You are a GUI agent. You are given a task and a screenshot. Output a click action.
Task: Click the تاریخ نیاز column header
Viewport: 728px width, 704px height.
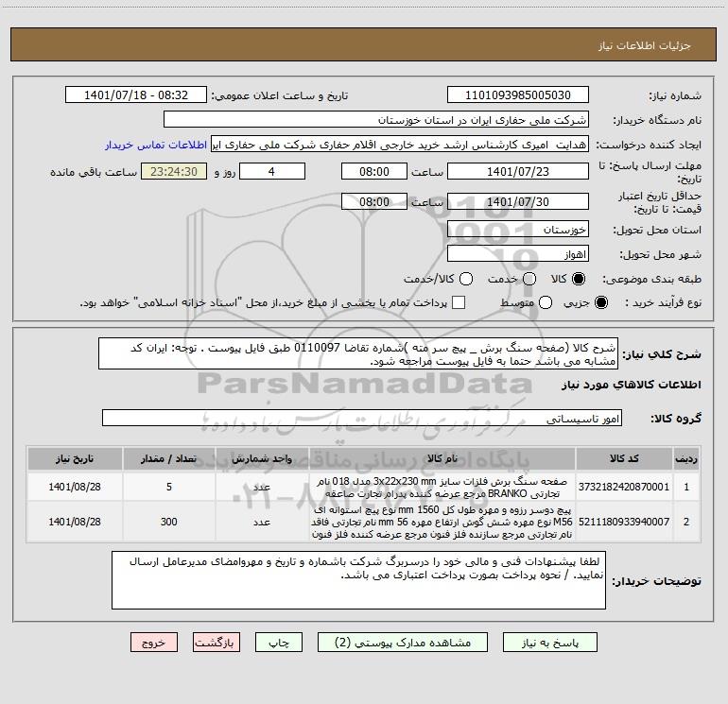[x=75, y=458]
